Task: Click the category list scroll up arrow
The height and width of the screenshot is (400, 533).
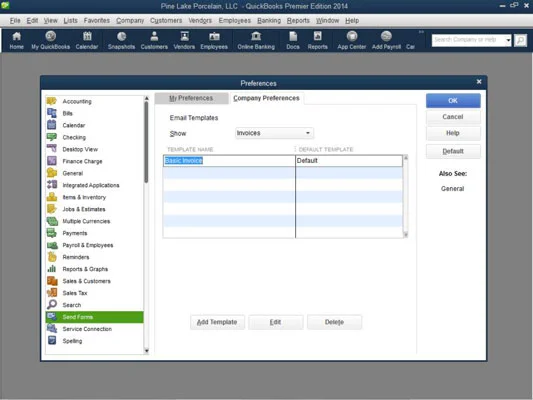Action: [x=147, y=98]
